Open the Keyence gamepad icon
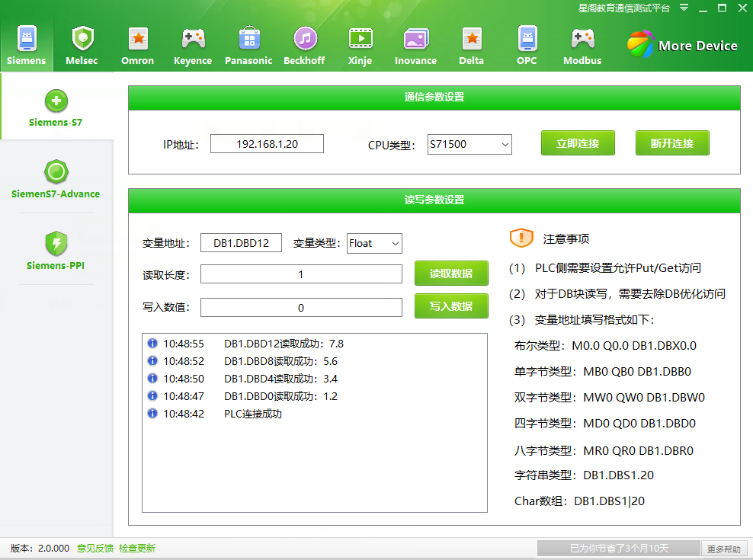Image resolution: width=753 pixels, height=560 pixels. point(194,38)
